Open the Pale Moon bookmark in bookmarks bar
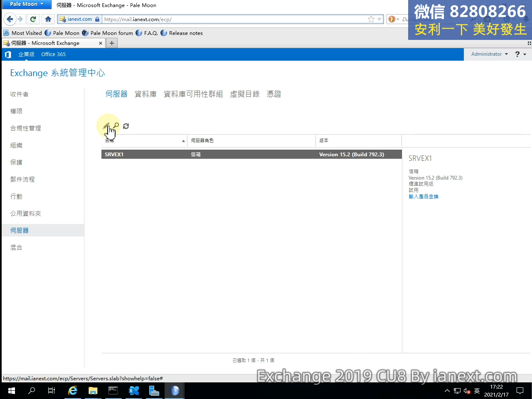The image size is (532, 399). click(x=62, y=33)
